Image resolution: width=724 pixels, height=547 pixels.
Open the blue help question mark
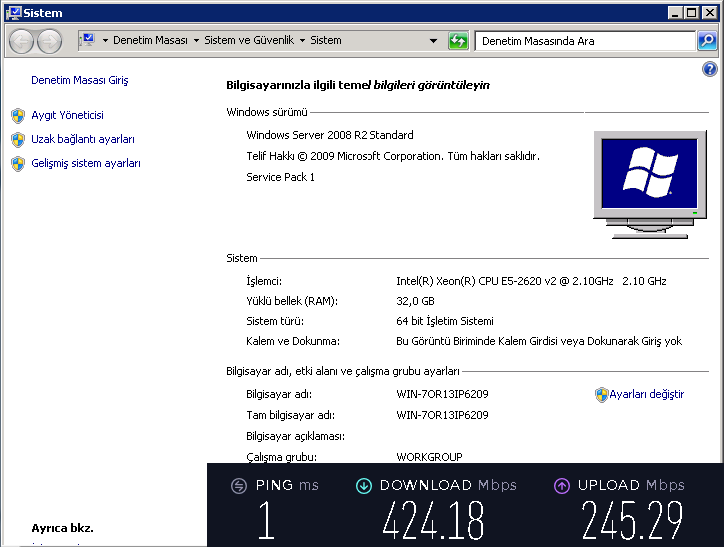pos(710,69)
